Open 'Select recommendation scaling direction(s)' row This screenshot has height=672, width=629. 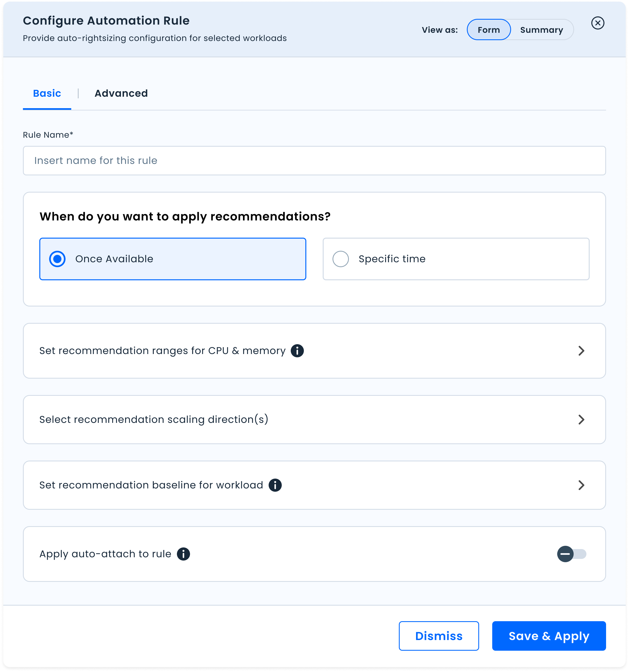click(x=154, y=420)
